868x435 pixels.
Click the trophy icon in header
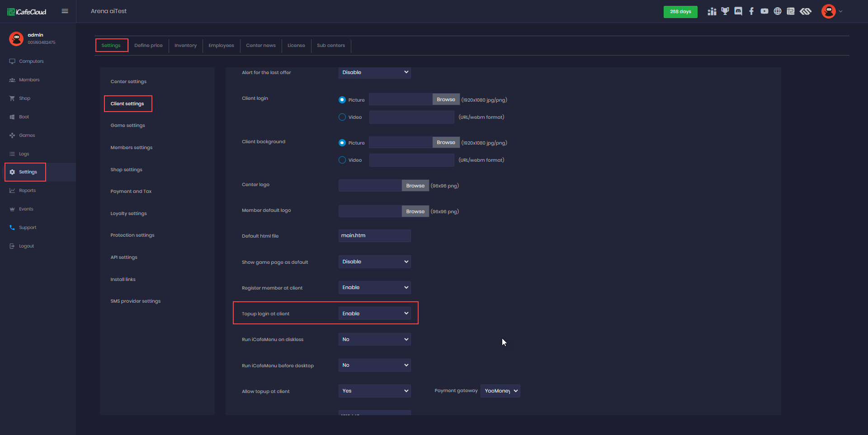click(725, 11)
